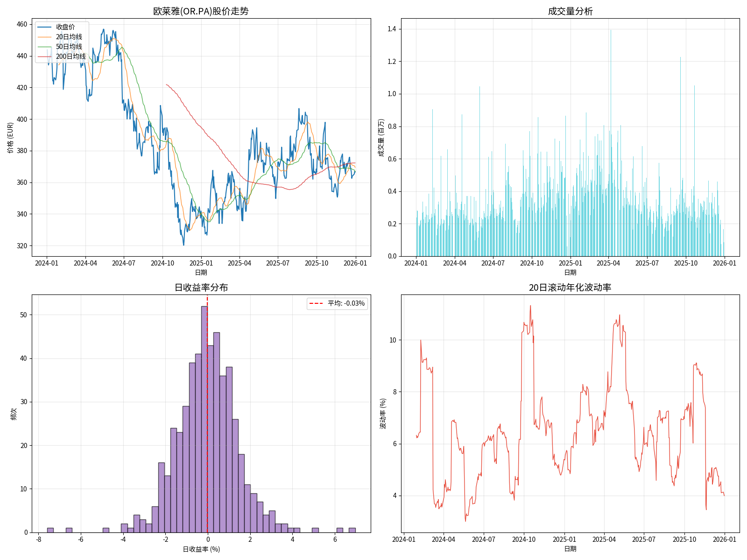Click the 平均: -0.03% legend box
747x560 pixels.
click(337, 303)
